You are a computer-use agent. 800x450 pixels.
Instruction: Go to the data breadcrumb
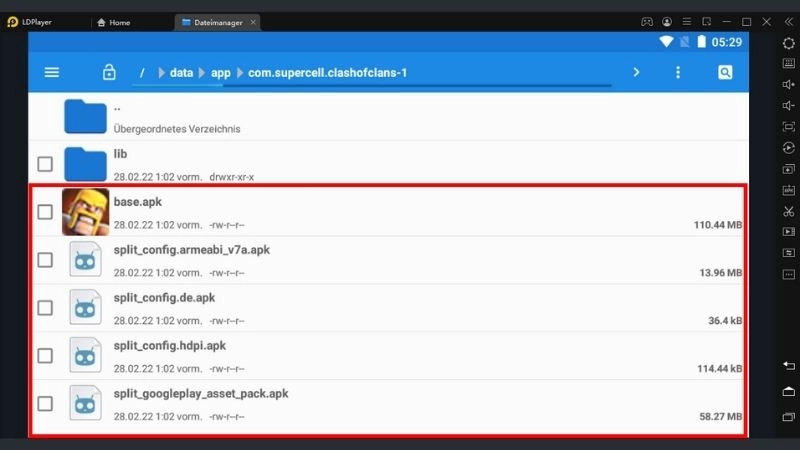181,73
